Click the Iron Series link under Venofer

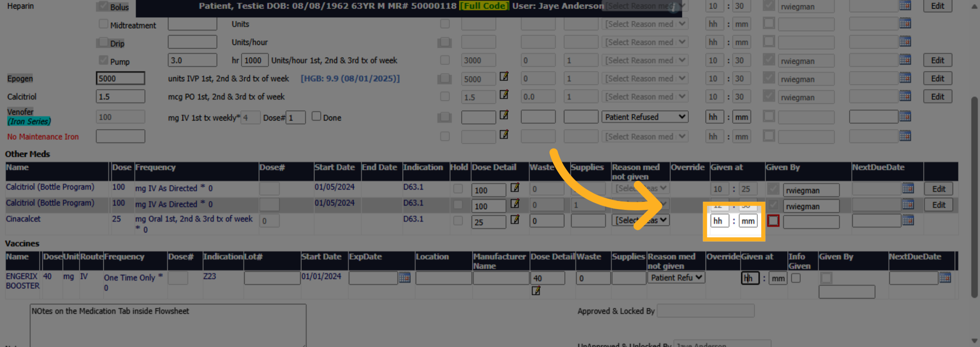29,121
